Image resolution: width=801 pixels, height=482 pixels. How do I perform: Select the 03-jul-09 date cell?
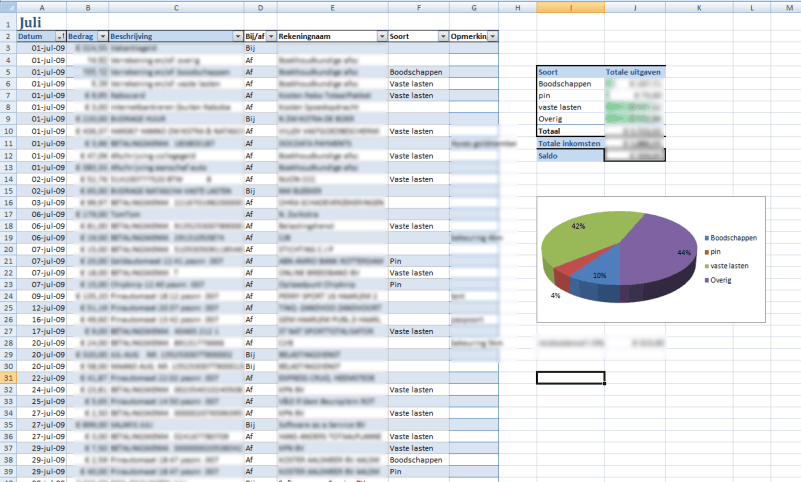tap(41, 203)
